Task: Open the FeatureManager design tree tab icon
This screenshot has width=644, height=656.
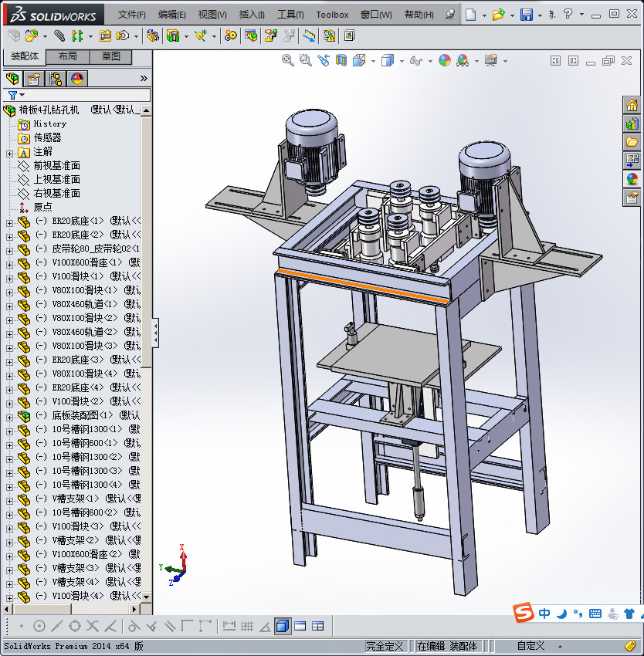Action: click(x=12, y=79)
